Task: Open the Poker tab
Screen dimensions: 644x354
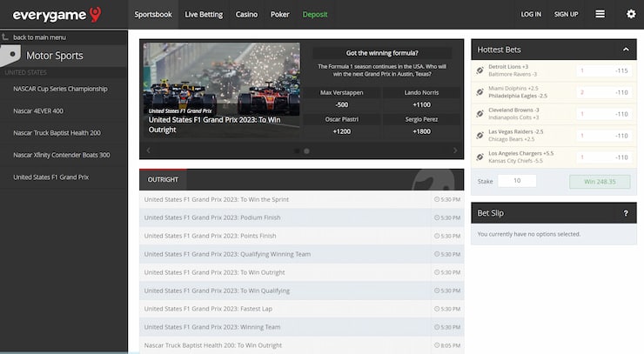Action: (x=279, y=15)
